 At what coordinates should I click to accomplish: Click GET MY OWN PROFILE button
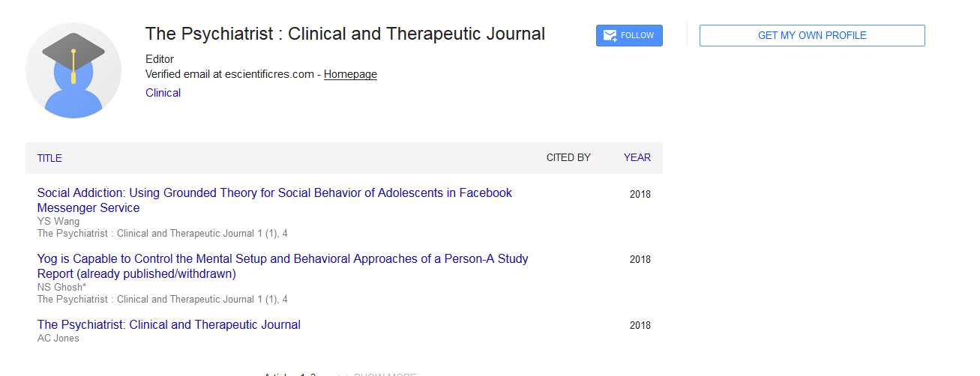pyautogui.click(x=812, y=36)
